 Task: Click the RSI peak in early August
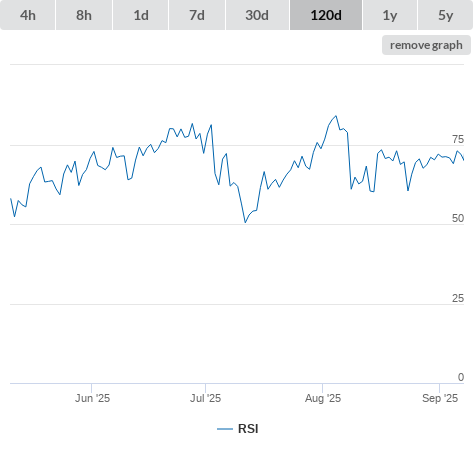point(336,116)
